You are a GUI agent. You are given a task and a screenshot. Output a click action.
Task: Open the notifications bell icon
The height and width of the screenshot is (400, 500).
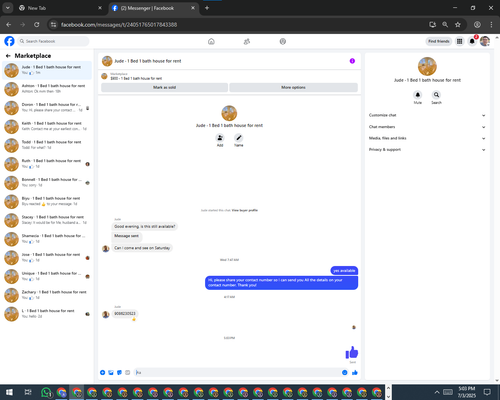pyautogui.click(x=472, y=41)
